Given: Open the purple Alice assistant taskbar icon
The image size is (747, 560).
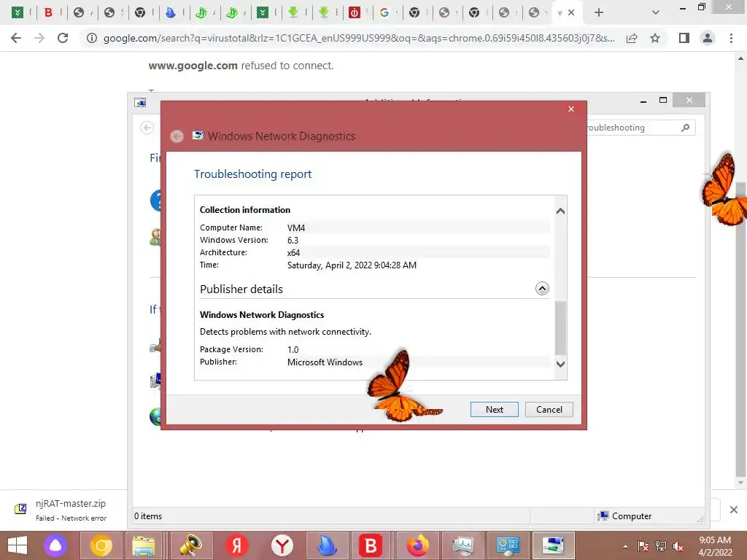Looking at the screenshot, I should click(55, 545).
